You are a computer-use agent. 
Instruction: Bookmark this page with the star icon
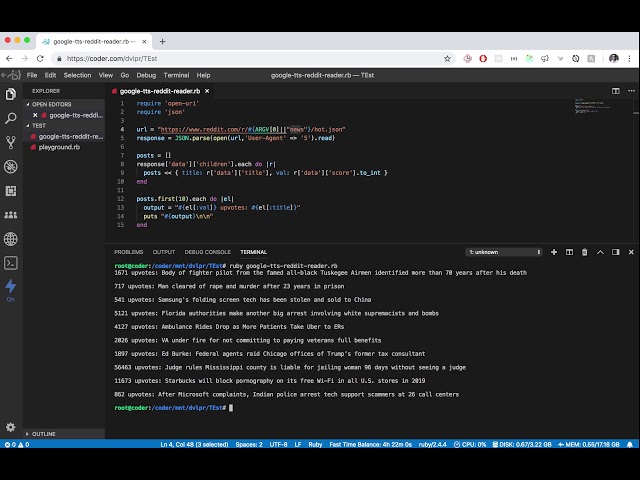click(447, 58)
